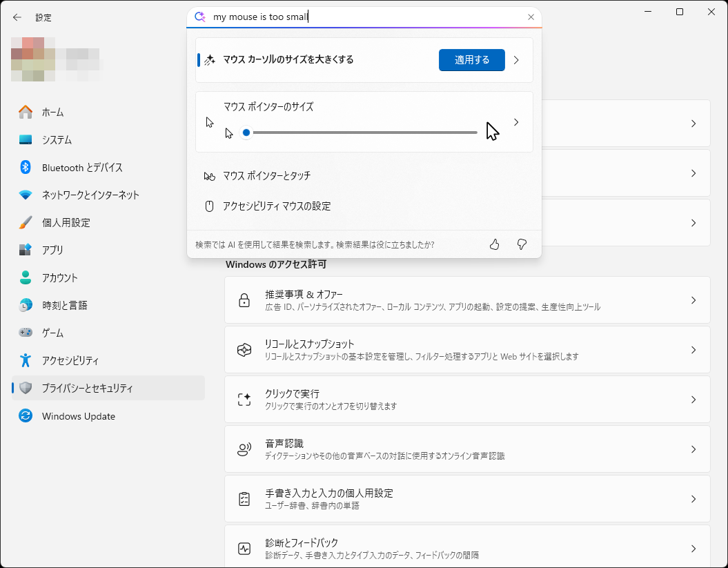Viewport: 728px width, 568px height.
Task: Open アクセシビリティ settings icon
Action: (x=25, y=360)
